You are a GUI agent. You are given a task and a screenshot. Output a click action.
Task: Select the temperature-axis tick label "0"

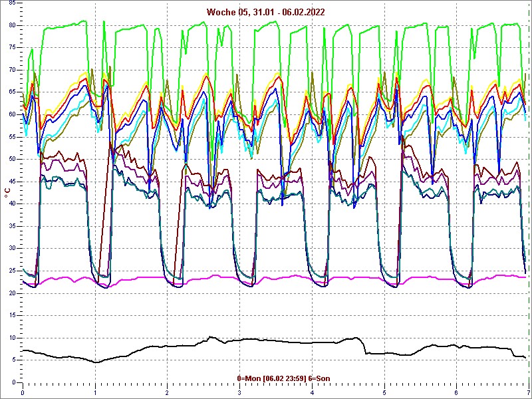tap(14, 382)
